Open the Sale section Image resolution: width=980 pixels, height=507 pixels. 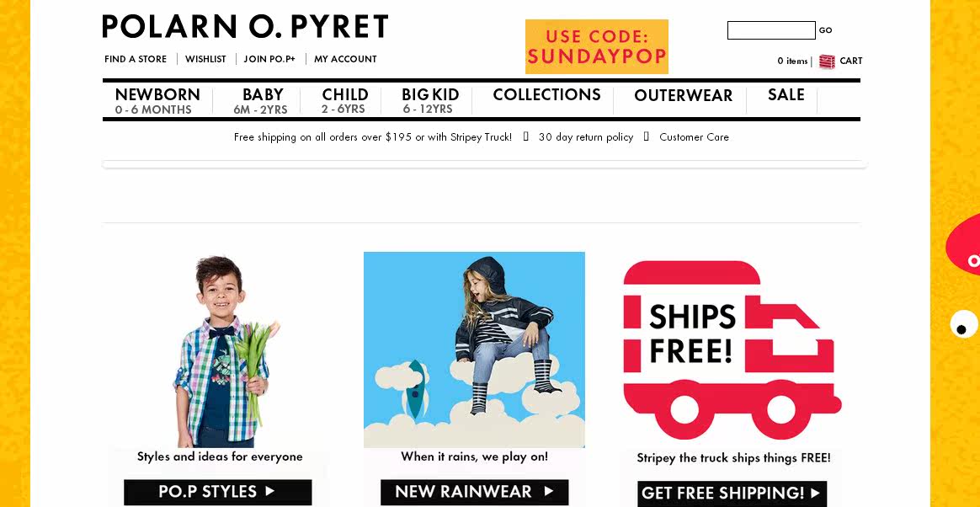point(786,95)
